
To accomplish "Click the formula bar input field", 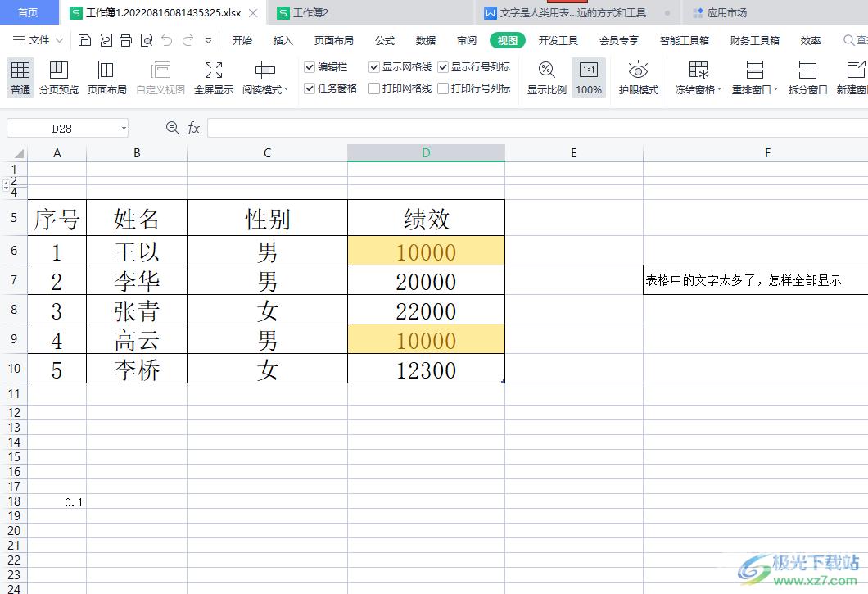I will click(x=537, y=128).
